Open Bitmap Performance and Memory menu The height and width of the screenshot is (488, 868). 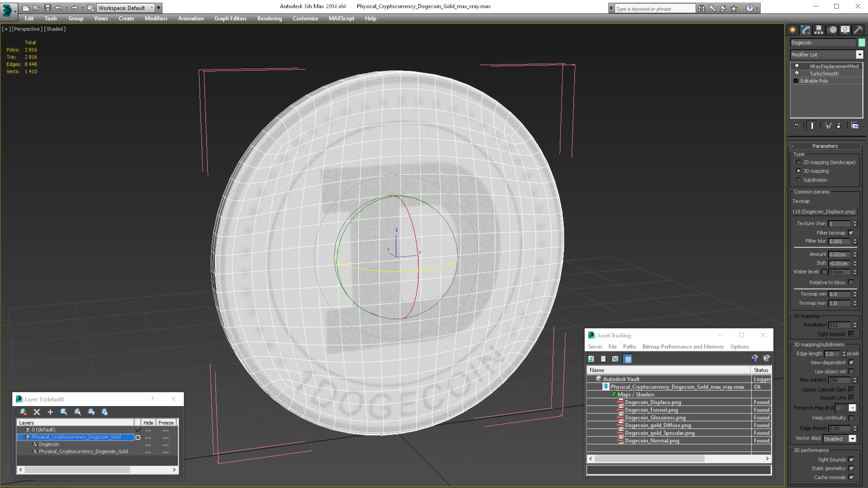pyautogui.click(x=683, y=346)
